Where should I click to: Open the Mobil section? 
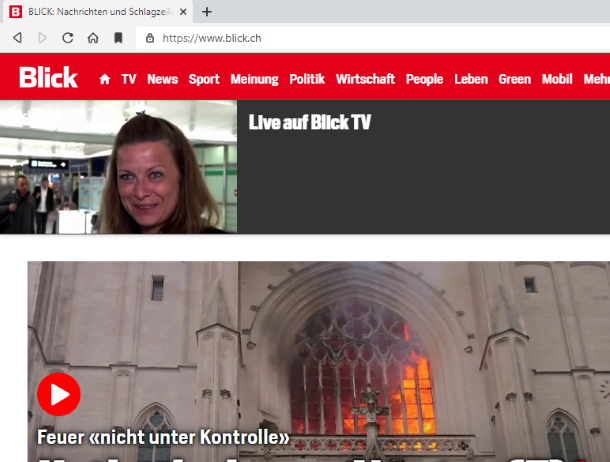pos(557,79)
